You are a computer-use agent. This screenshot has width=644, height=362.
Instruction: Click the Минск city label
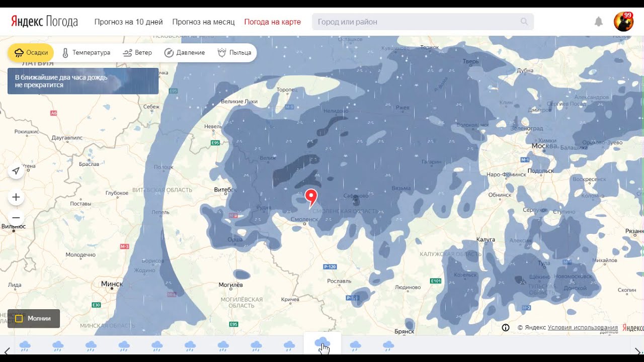point(112,284)
